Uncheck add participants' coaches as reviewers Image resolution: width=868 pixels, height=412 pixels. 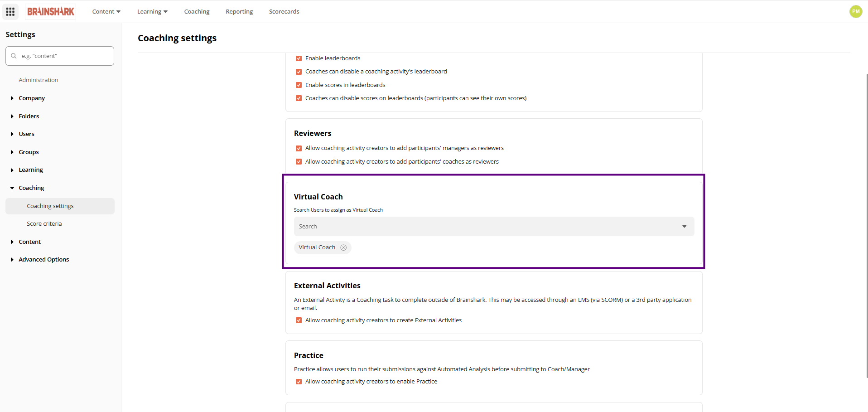point(299,162)
